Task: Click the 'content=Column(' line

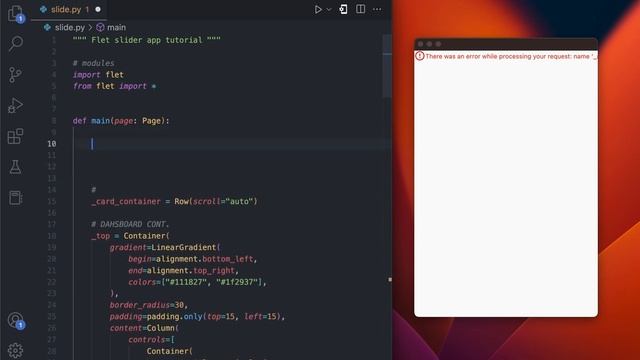Action: [144, 328]
